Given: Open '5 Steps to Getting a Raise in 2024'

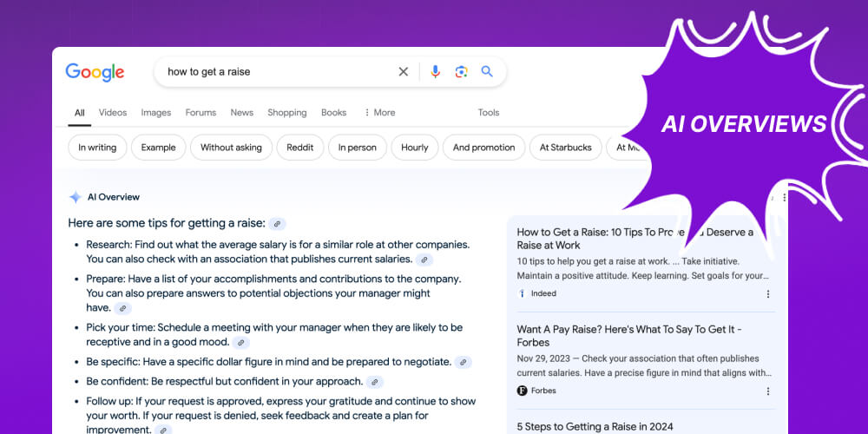Looking at the screenshot, I should (595, 427).
